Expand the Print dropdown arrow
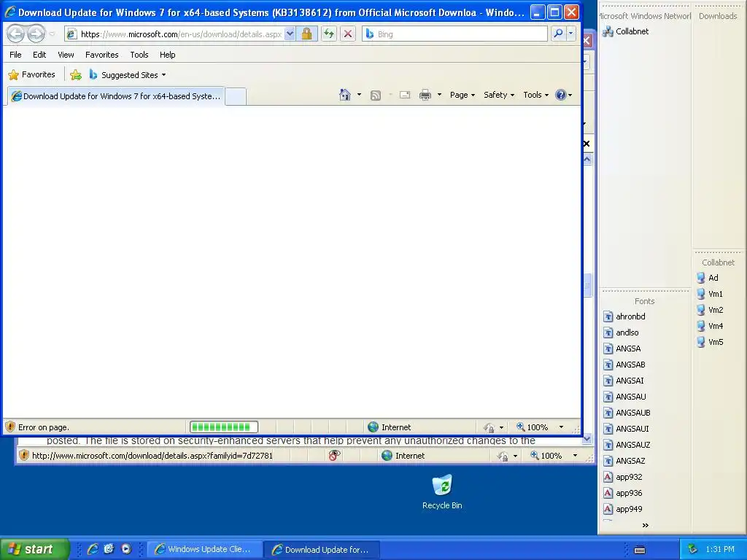The image size is (747, 560). (x=439, y=95)
